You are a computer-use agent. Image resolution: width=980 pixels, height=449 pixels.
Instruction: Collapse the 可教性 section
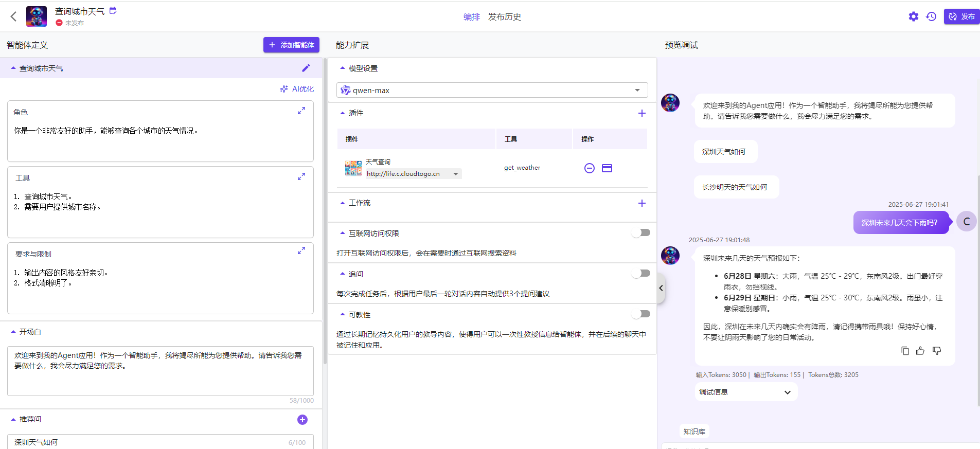tap(343, 314)
